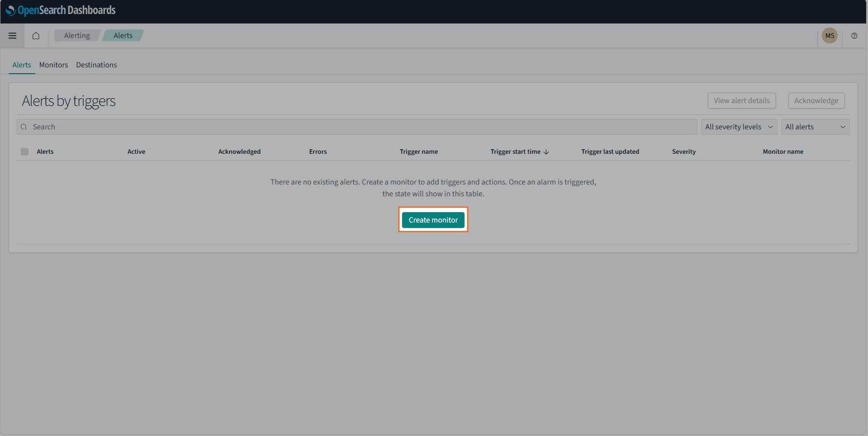
Task: Switch to the Monitors tab
Action: click(53, 65)
